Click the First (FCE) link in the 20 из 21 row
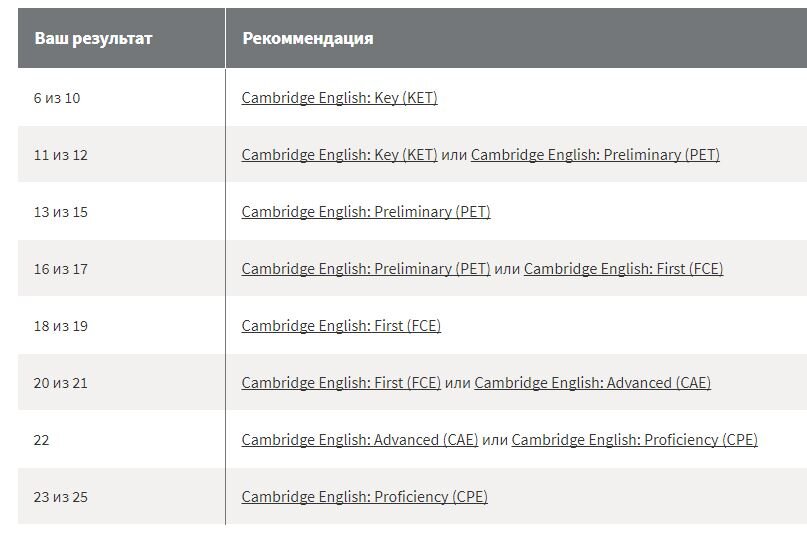The width and height of the screenshot is (807, 537). pos(341,383)
